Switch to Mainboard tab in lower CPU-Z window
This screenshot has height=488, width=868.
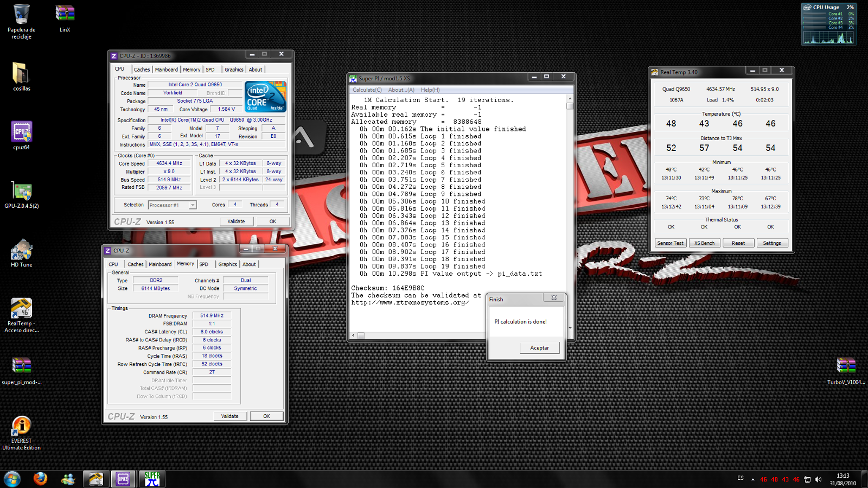pyautogui.click(x=160, y=264)
